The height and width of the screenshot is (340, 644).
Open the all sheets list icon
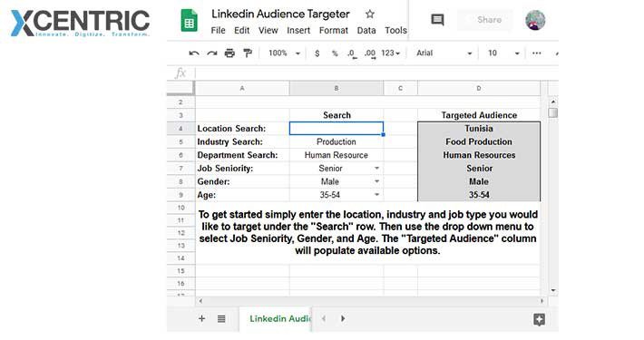point(221,318)
